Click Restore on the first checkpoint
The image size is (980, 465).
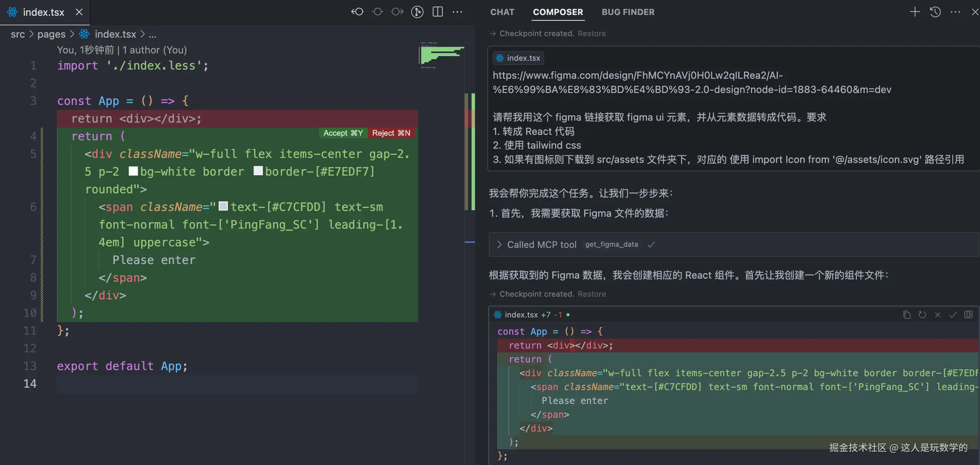click(592, 33)
